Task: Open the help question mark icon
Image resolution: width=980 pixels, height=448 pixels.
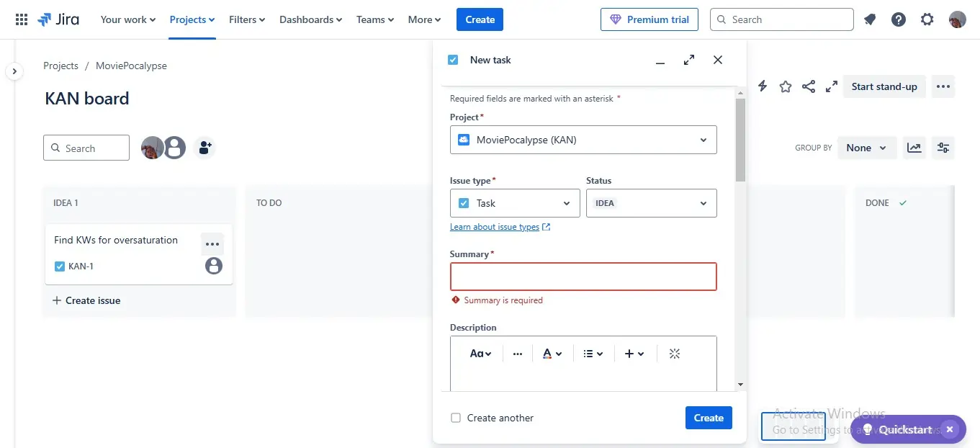Action: (899, 19)
